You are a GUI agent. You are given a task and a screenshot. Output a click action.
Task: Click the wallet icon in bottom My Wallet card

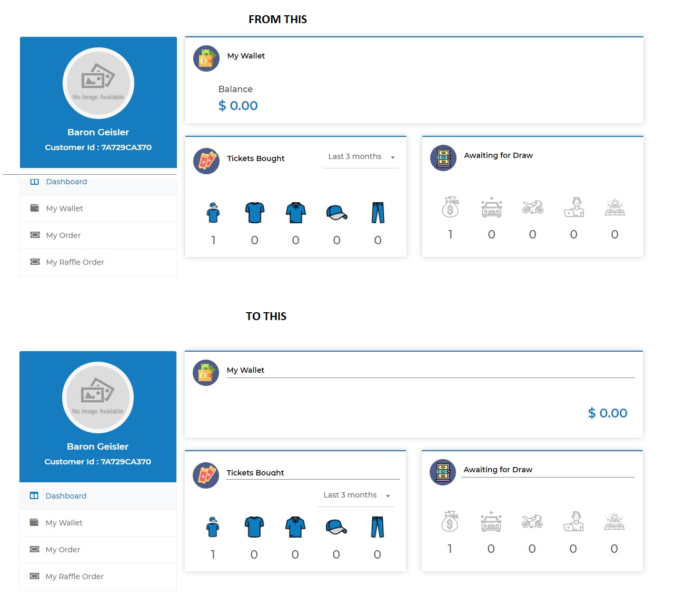[206, 373]
